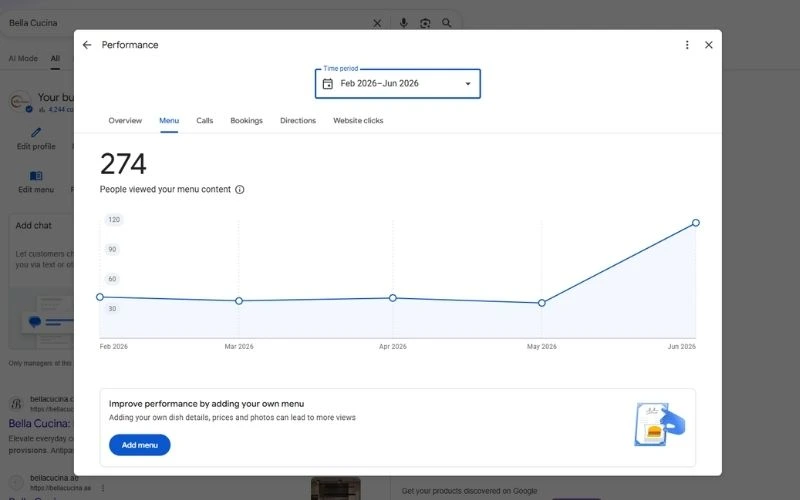Screen dimensions: 800x500
Task: Select the Feb 2026 data point
Action: tap(100, 297)
